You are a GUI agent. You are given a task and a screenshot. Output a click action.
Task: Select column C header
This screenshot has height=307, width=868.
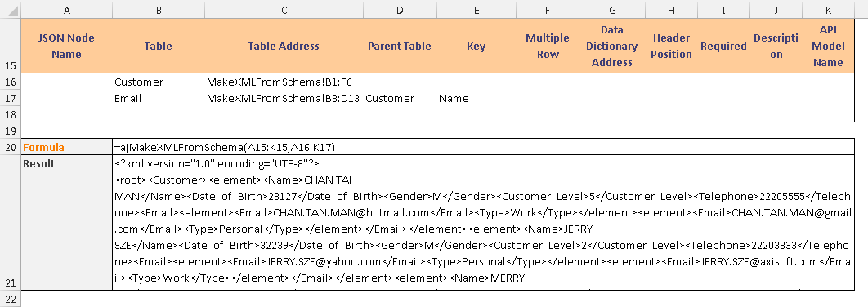[284, 10]
